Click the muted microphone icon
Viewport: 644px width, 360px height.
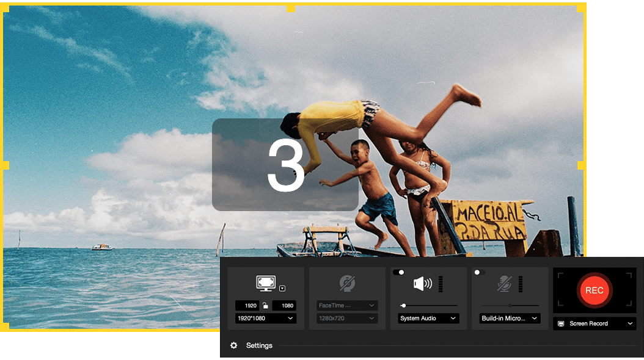pos(504,283)
